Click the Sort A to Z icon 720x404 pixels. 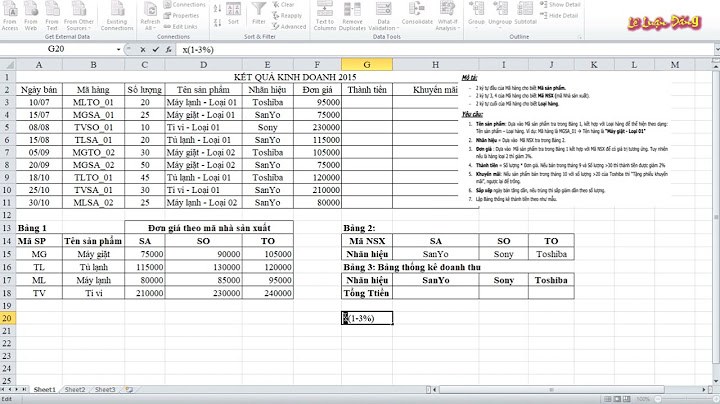coord(218,8)
